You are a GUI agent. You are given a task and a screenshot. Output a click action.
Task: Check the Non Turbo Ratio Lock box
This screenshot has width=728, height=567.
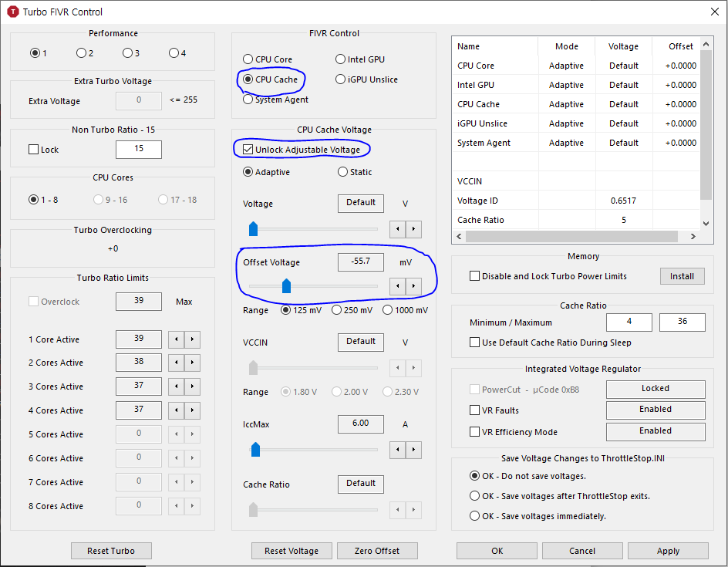[x=33, y=150]
